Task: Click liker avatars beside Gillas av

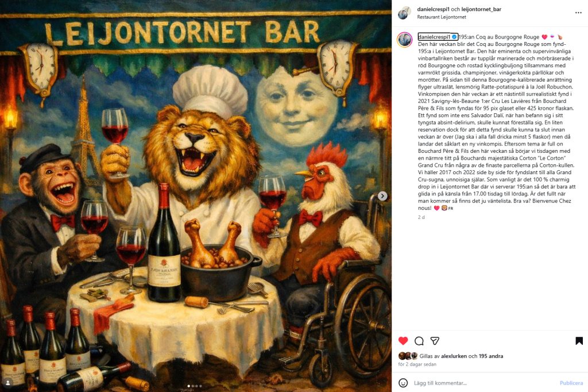Action: click(408, 356)
